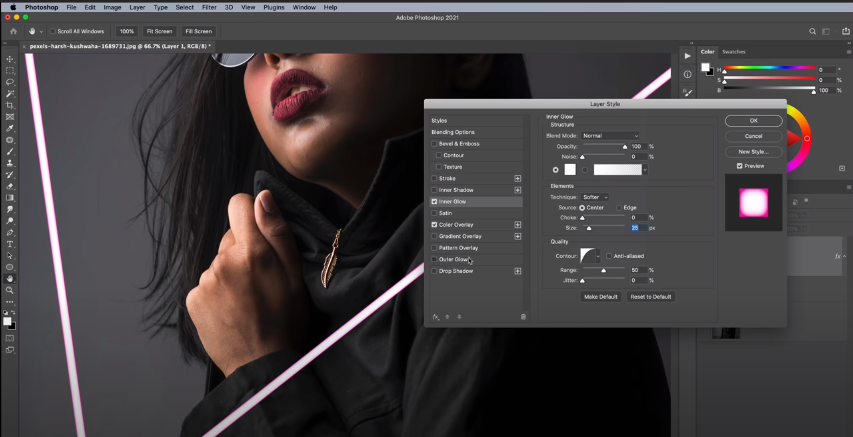Select the Horizontal Type tool

click(x=10, y=244)
